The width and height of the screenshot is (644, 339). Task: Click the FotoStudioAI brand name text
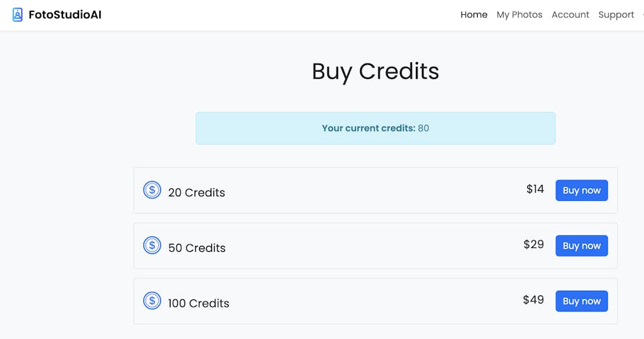[65, 15]
